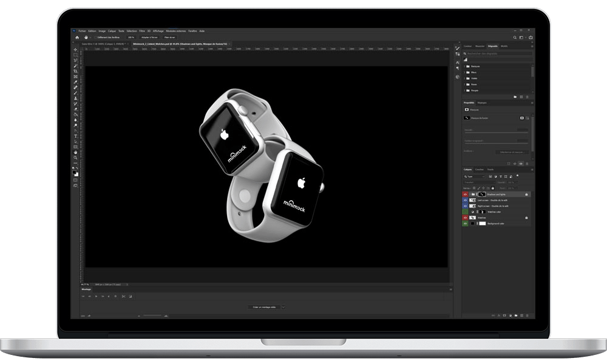Image resolution: width=607 pixels, height=364 pixels.
Task: Expand the 'Violets' gradient folder
Action: pos(464,78)
